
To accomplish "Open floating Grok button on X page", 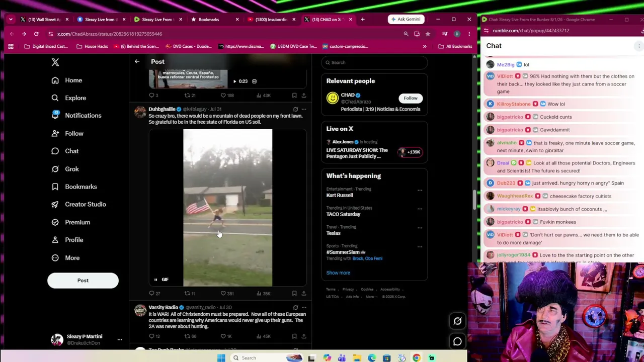I will pyautogui.click(x=457, y=321).
